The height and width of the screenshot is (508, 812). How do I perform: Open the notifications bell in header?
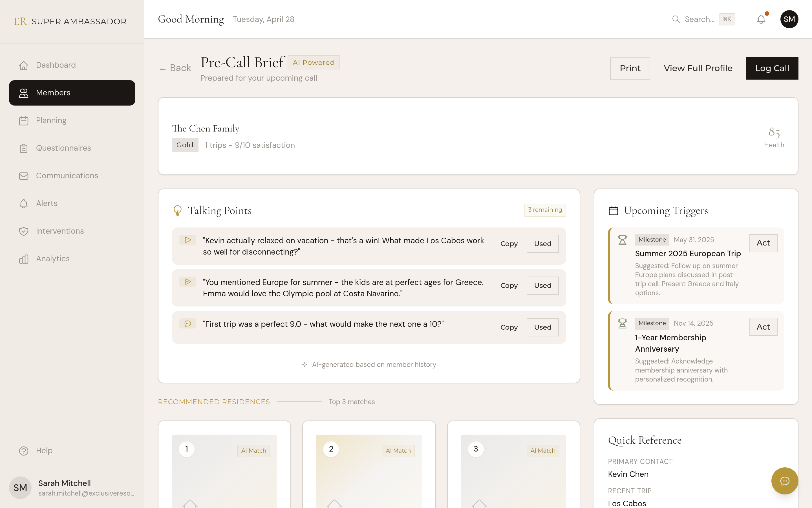tap(761, 19)
